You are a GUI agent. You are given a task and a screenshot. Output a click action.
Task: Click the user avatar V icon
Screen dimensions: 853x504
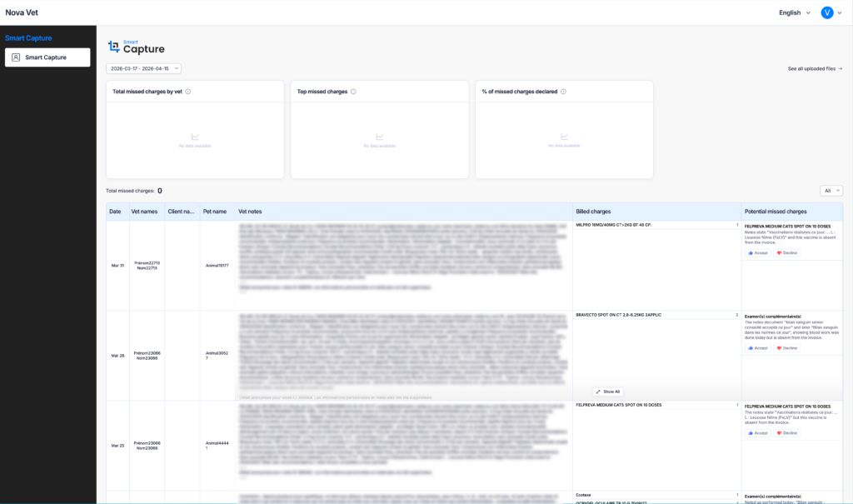(x=827, y=12)
